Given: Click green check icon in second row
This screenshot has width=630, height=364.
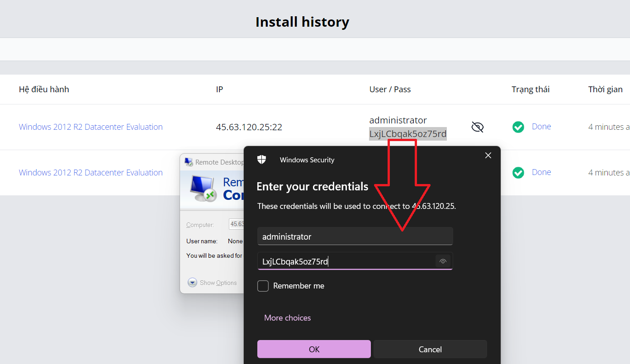Looking at the screenshot, I should [518, 173].
